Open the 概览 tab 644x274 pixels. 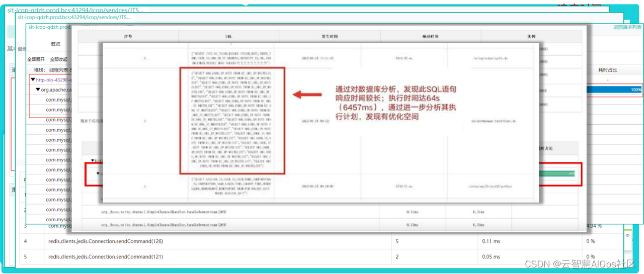[55, 44]
